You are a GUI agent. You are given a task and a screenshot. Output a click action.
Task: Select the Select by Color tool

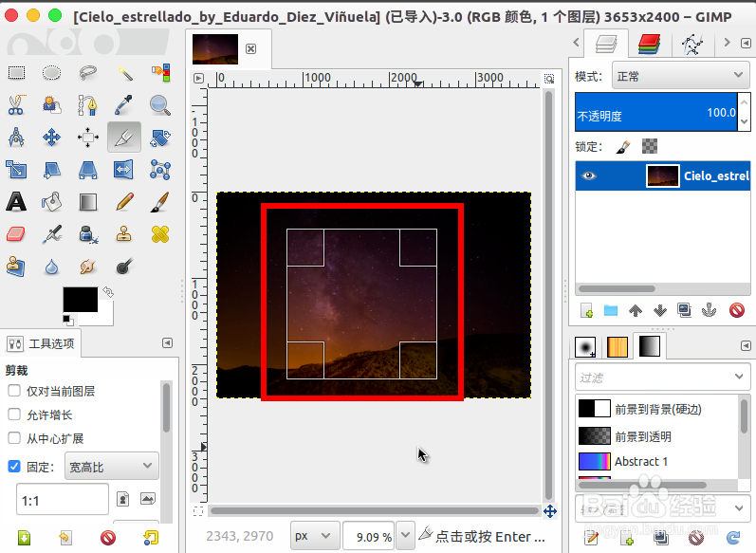click(x=160, y=73)
